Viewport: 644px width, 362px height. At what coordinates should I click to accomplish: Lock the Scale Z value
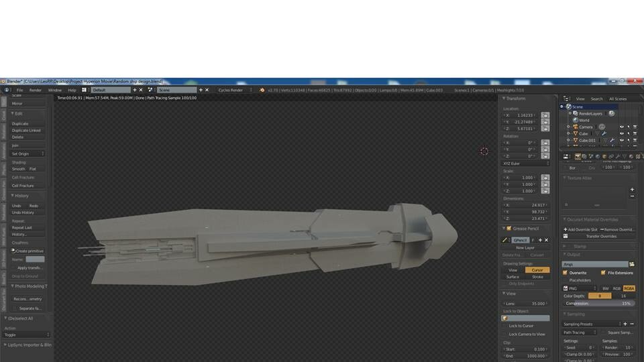pos(545,191)
